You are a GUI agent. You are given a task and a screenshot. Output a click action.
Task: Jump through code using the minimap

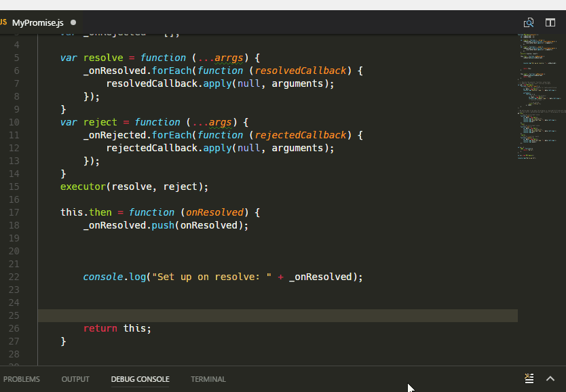[542, 98]
